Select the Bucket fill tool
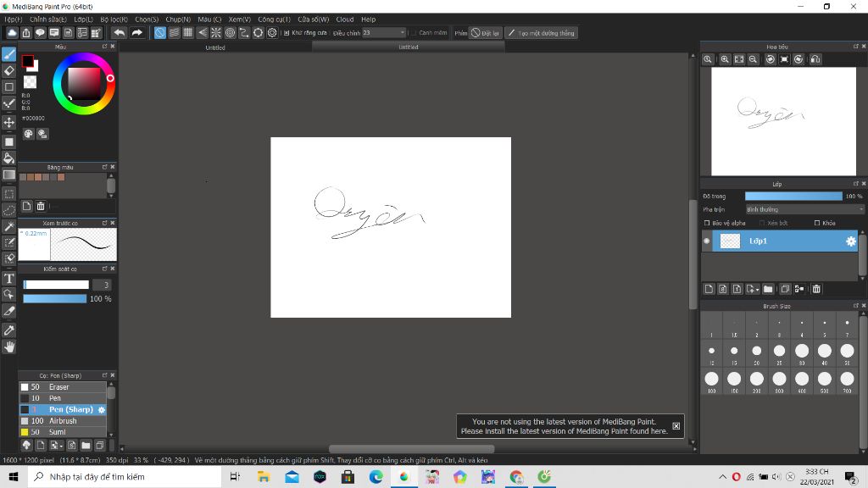 (8, 158)
